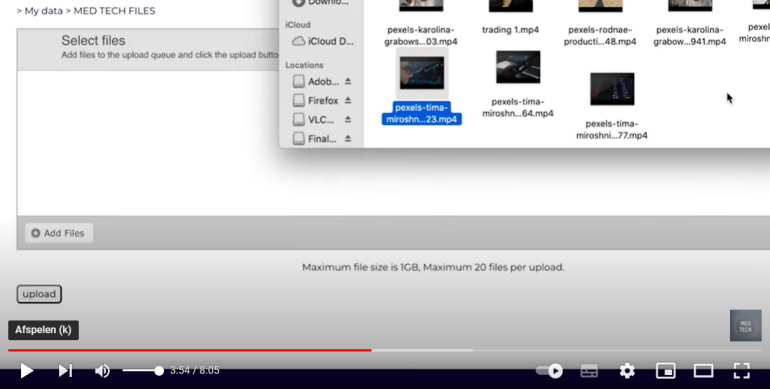Click the Add Files button
This screenshot has height=389, width=770.
[x=59, y=233]
